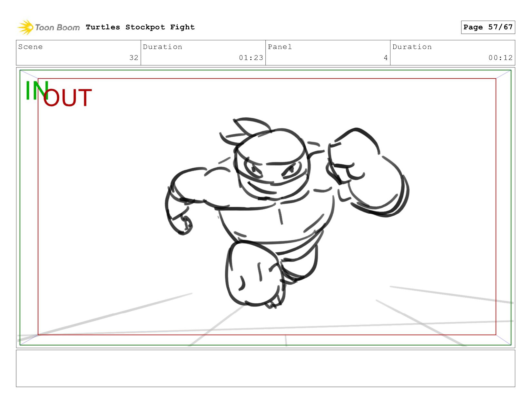532x411 pixels.
Task: Click the empty notes box below panel
Action: click(265, 368)
